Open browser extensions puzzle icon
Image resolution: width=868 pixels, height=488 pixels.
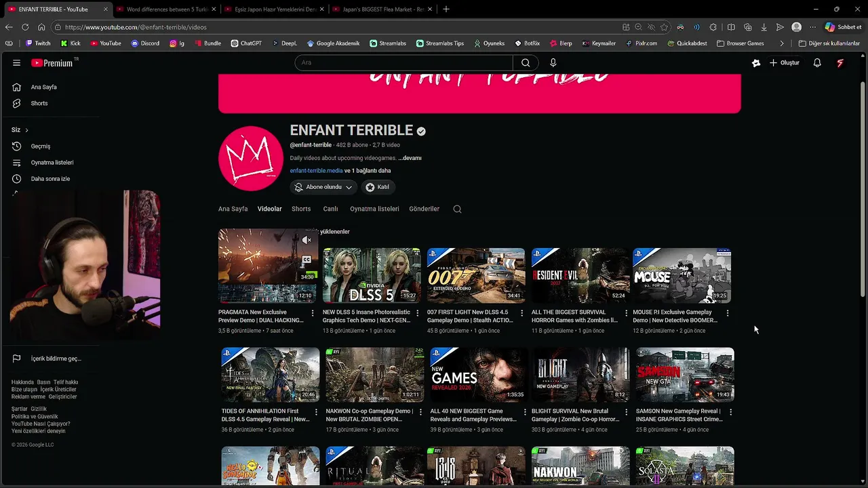(x=713, y=27)
